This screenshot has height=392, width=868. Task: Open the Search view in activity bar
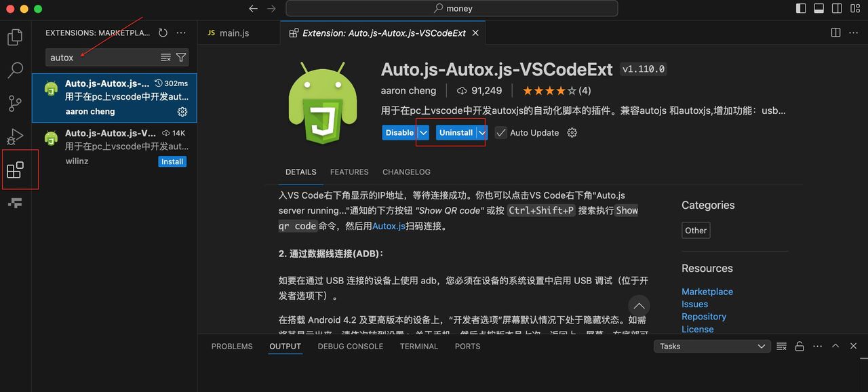click(x=15, y=69)
